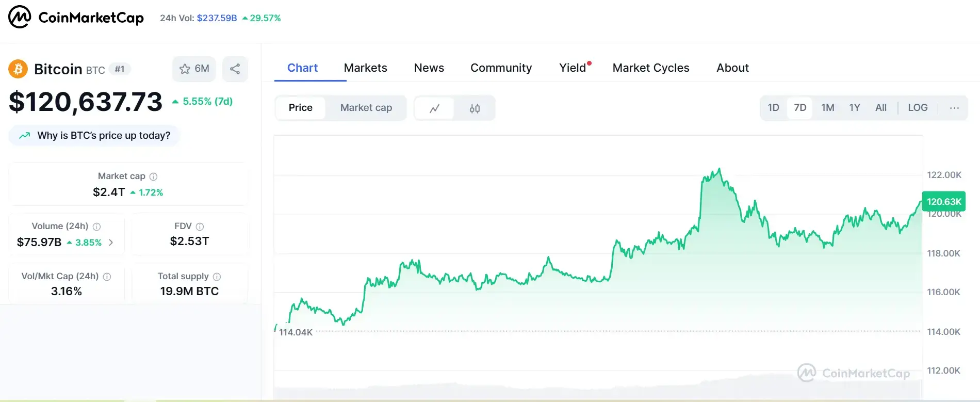The width and height of the screenshot is (980, 402).
Task: Toggle LOG scale on chart
Action: (918, 108)
